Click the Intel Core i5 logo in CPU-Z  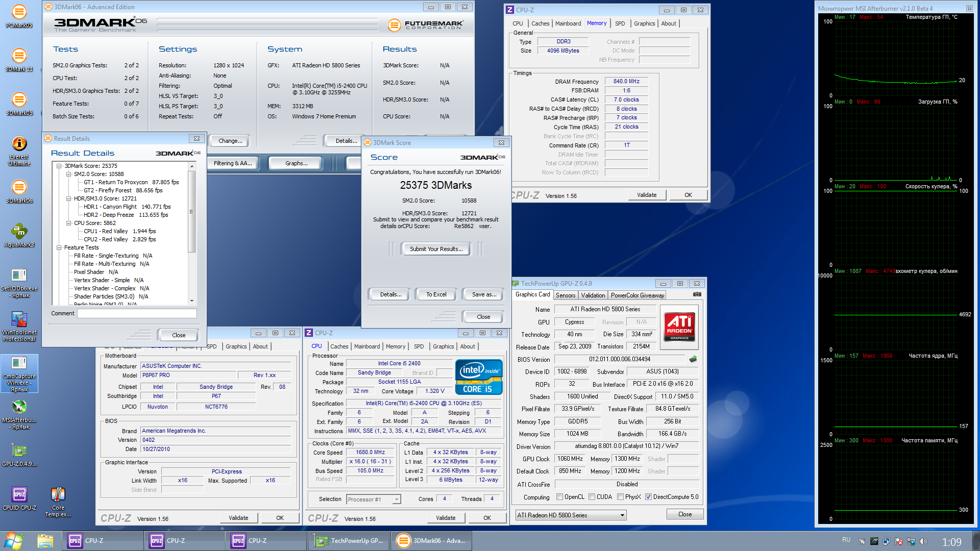point(479,377)
